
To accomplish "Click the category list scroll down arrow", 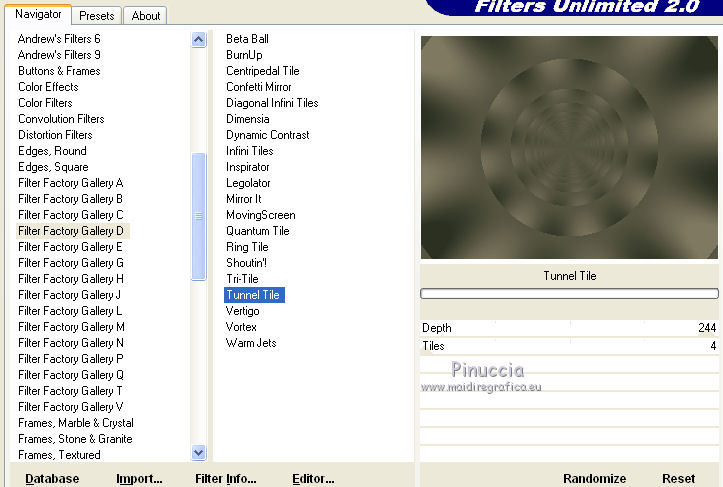I will pos(198,452).
